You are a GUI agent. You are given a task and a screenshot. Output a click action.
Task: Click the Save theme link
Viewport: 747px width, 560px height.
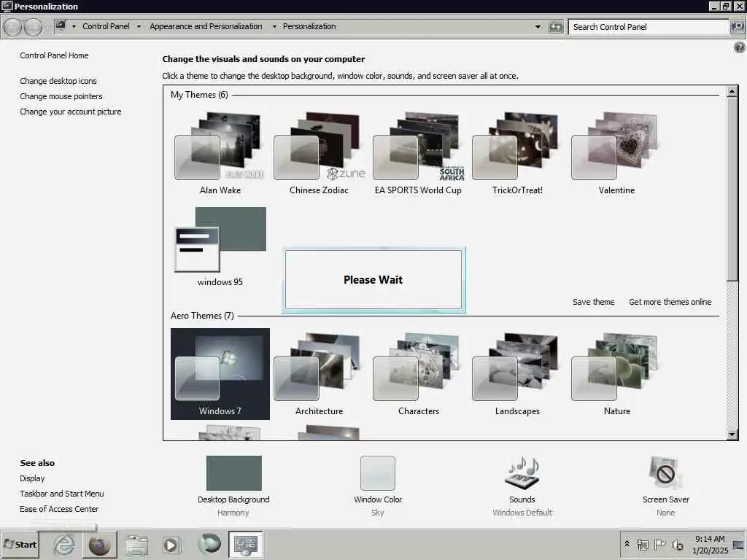pos(593,302)
